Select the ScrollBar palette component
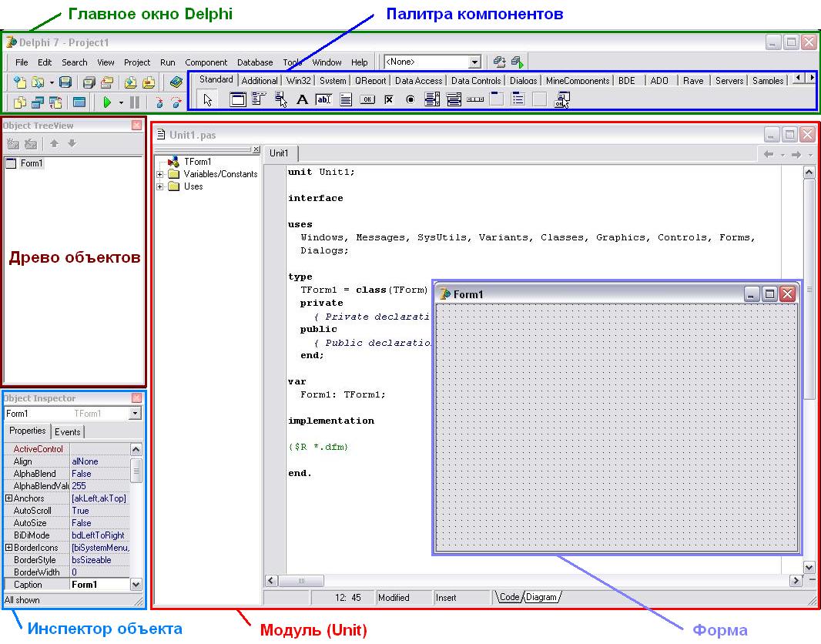Image resolution: width=821 pixels, height=644 pixels. coord(475,99)
